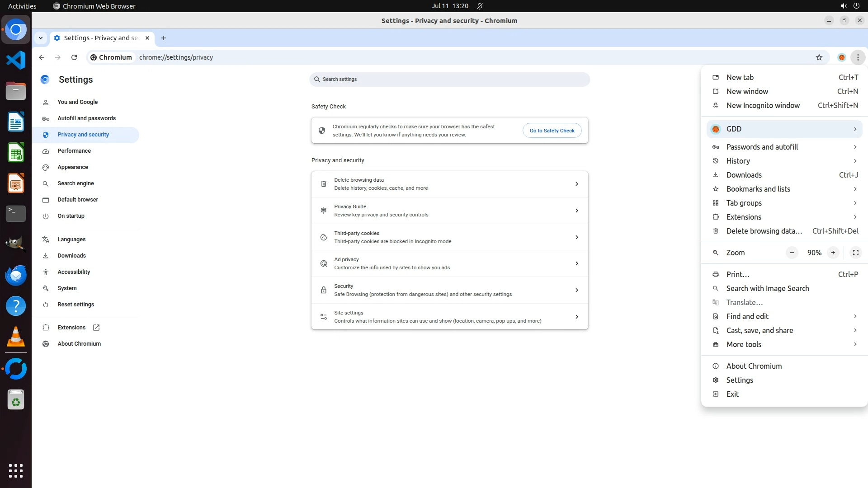Click the GDD profile avatar in toolbar

[841, 57]
